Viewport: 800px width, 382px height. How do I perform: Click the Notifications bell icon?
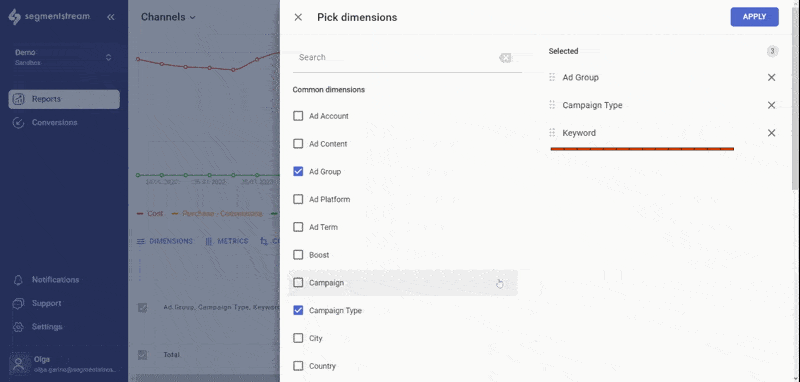(18, 279)
